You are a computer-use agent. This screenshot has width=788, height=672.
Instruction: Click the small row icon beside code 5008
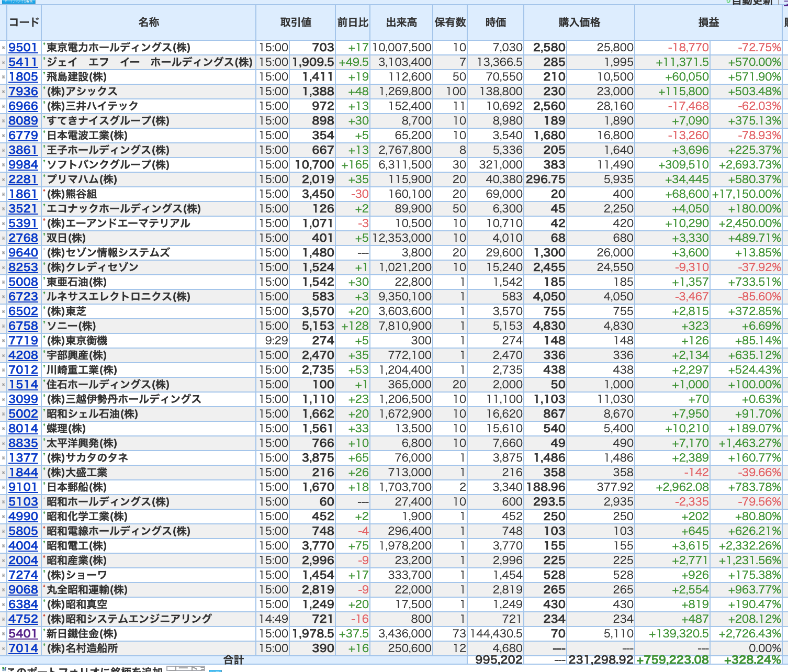pos(4,282)
